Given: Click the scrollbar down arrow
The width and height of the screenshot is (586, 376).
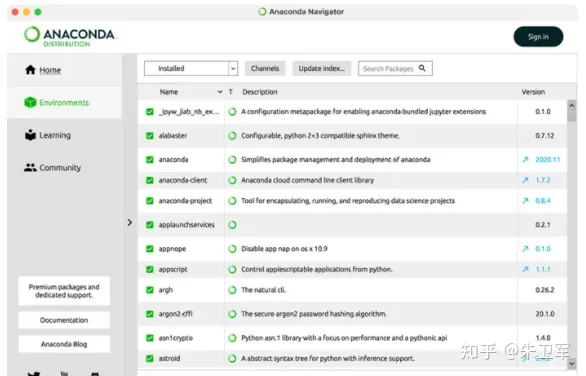Looking at the screenshot, I should [571, 363].
